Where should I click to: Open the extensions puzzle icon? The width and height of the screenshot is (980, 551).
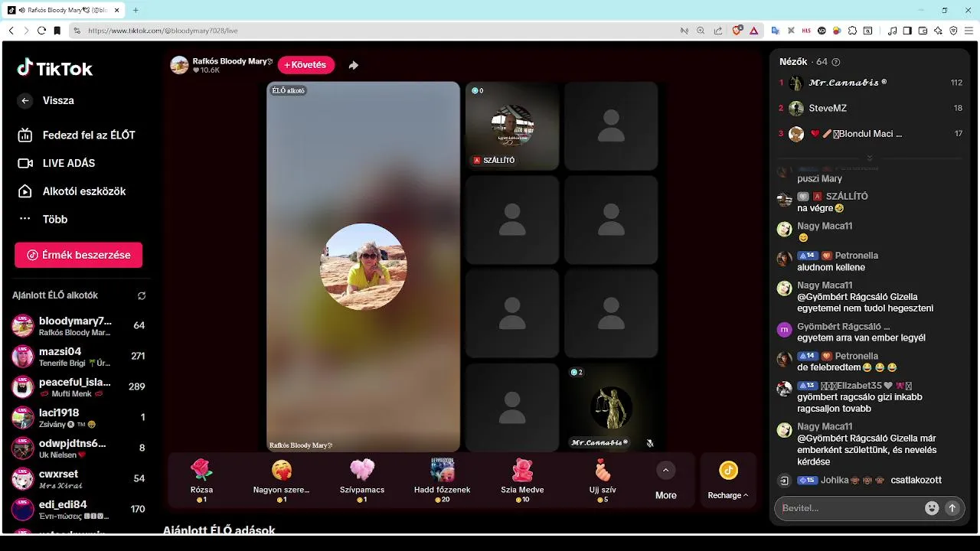(852, 31)
